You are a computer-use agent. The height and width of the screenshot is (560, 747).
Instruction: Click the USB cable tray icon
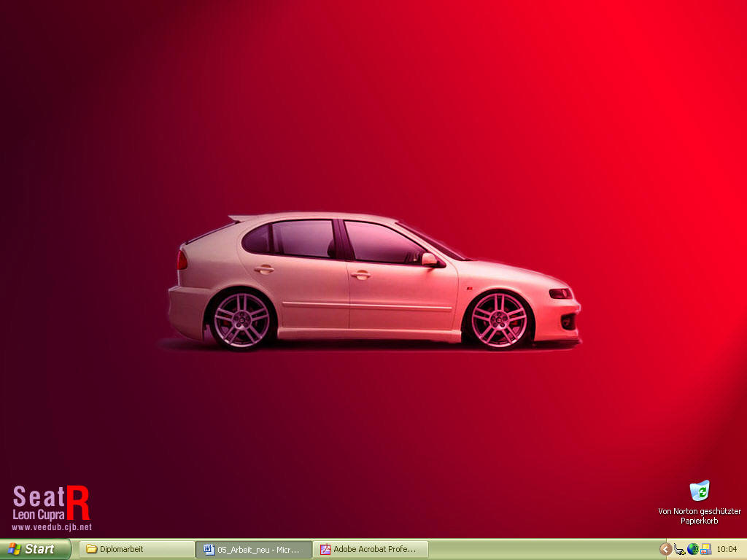(679, 550)
